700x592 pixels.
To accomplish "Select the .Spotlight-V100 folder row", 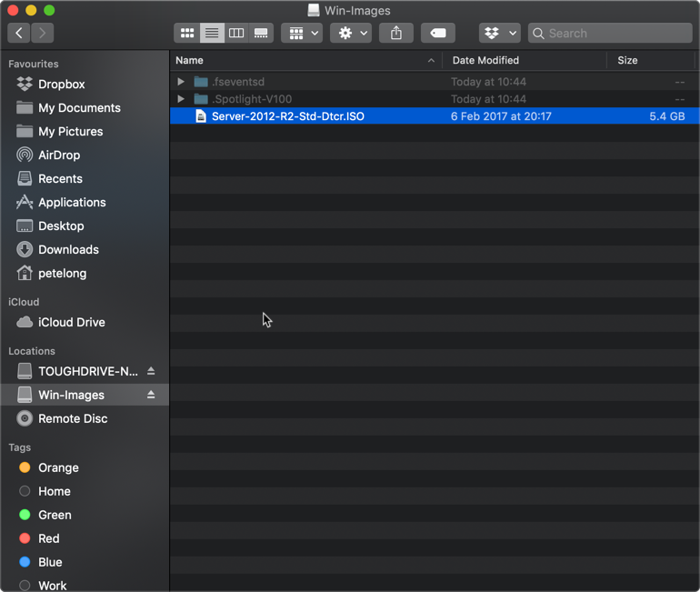I will (435, 98).
